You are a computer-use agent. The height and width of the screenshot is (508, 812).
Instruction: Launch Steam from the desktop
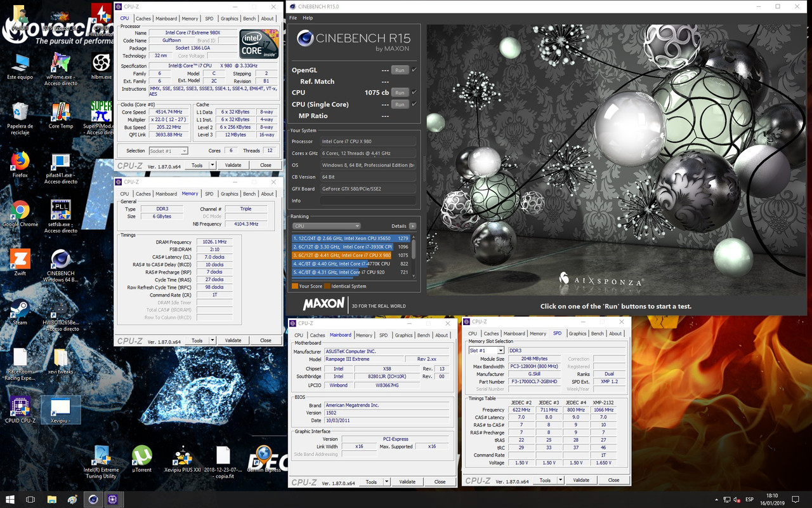20,311
